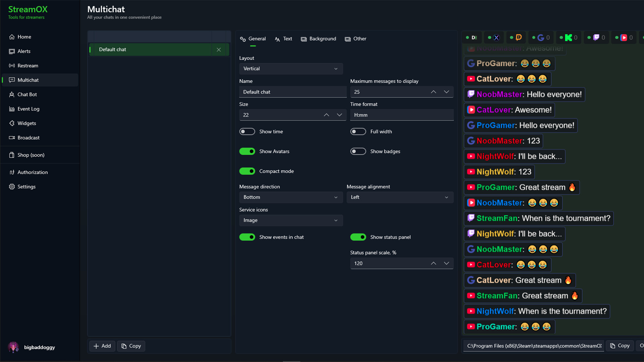This screenshot has height=362, width=644.
Task: Go to the Restream page
Action: coord(40,66)
